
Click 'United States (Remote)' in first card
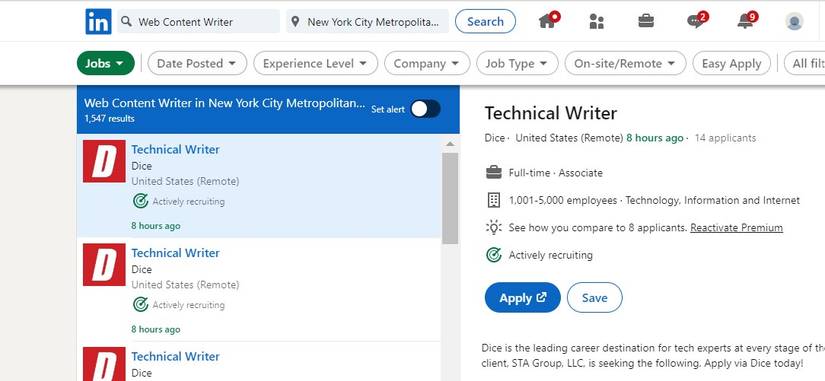point(185,182)
